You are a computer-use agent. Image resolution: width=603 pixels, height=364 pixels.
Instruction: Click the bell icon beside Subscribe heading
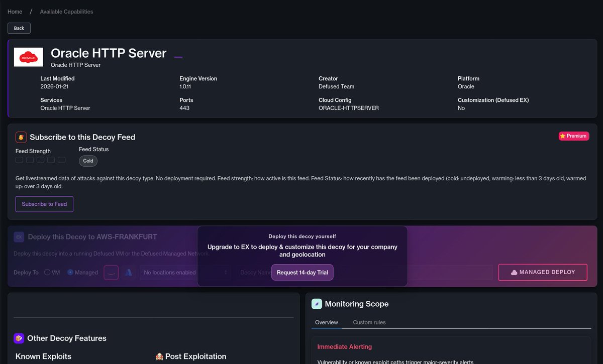pyautogui.click(x=21, y=137)
